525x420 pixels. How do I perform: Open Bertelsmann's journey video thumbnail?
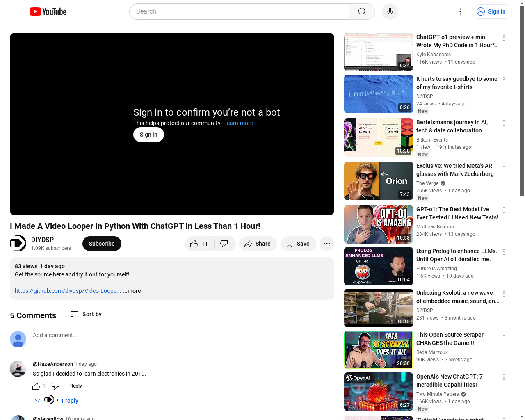pyautogui.click(x=379, y=137)
